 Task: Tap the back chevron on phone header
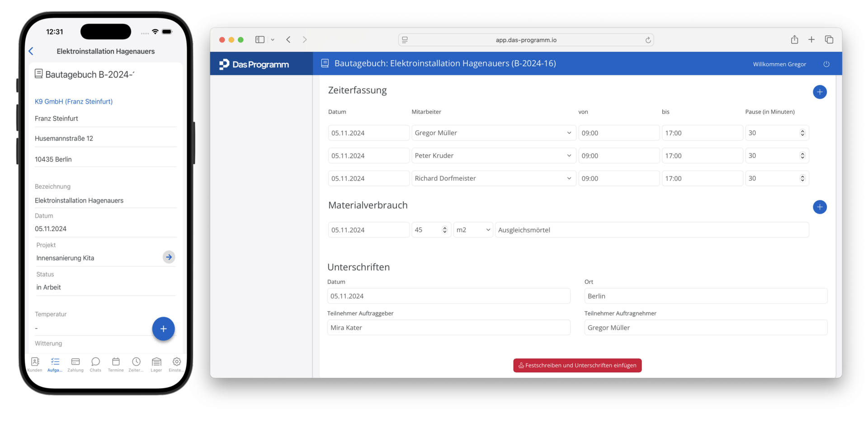pyautogui.click(x=31, y=52)
